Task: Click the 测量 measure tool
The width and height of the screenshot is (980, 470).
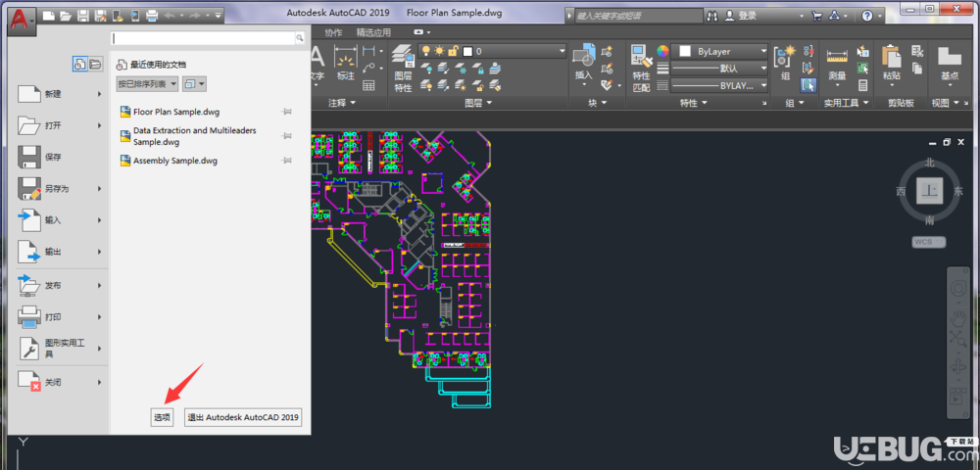Action: (837, 65)
